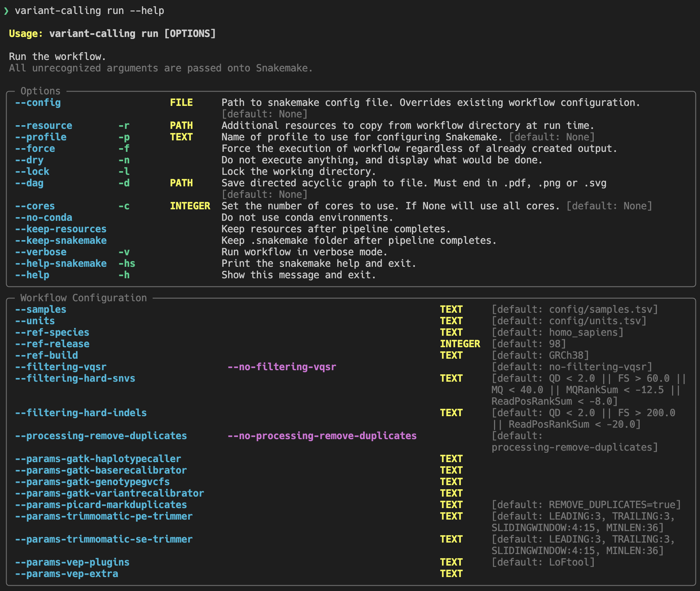The height and width of the screenshot is (591, 700).
Task: Click the --params-gatk-genotypegvcfs option
Action: click(92, 482)
